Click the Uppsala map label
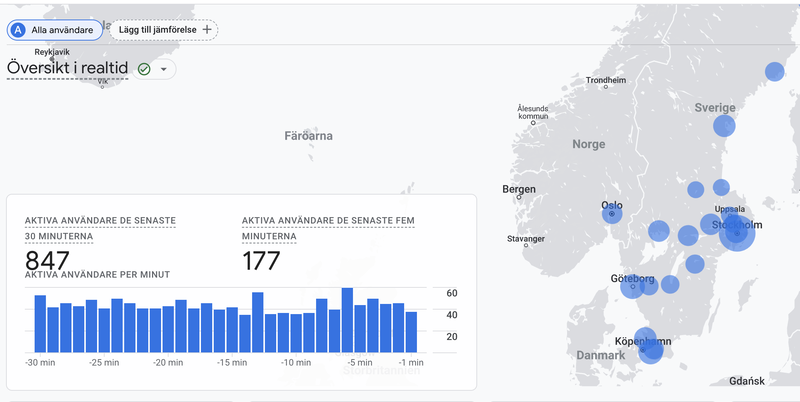This screenshot has width=800, height=402. [x=730, y=209]
